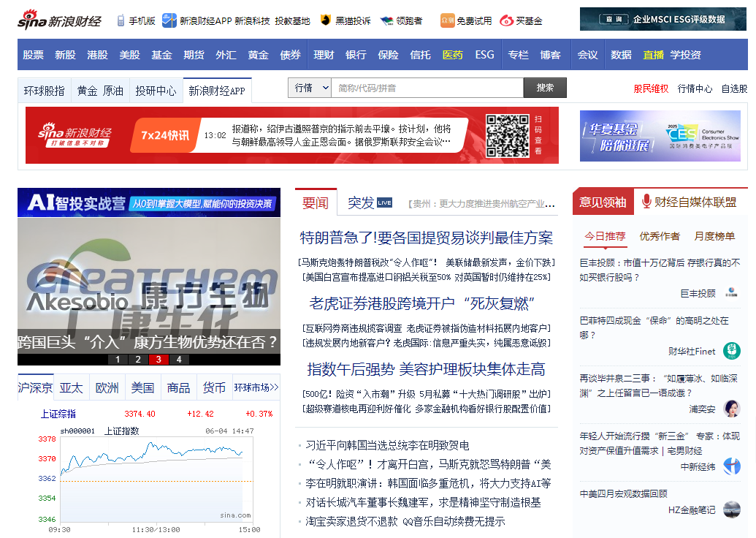The image size is (756, 538).
Task: Open the 自选股 link
Action: pyautogui.click(x=734, y=88)
